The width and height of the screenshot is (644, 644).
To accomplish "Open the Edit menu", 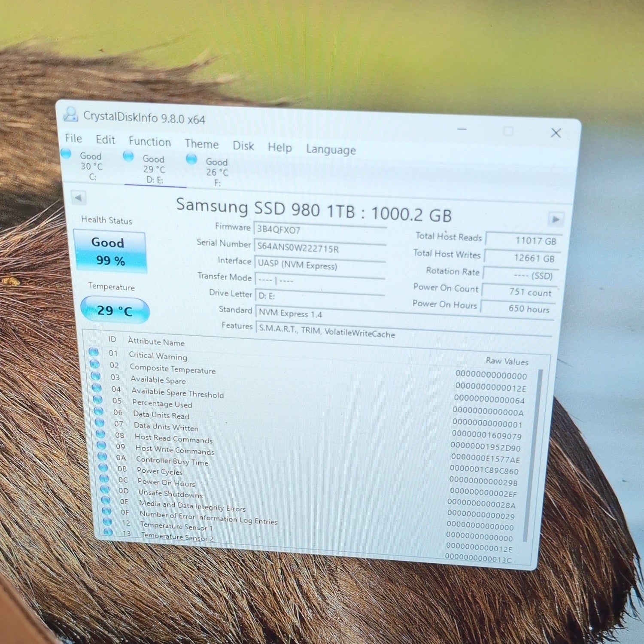I will click(x=105, y=140).
